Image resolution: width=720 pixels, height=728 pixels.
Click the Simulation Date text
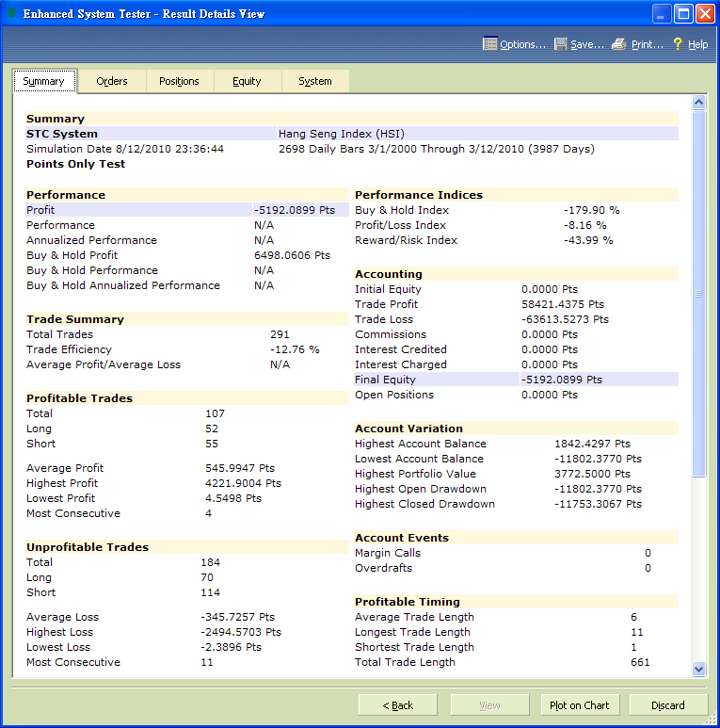coord(125,149)
